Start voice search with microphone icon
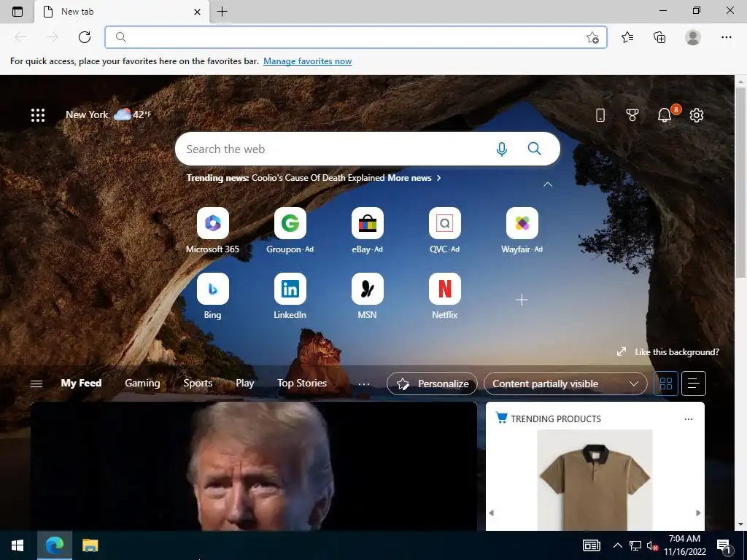 pos(501,149)
